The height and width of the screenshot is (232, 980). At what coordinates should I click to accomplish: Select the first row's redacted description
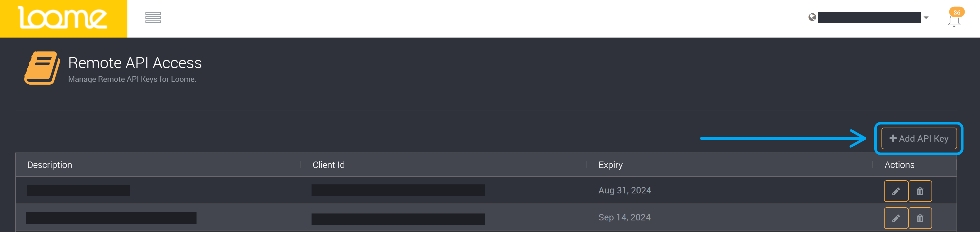point(78,190)
